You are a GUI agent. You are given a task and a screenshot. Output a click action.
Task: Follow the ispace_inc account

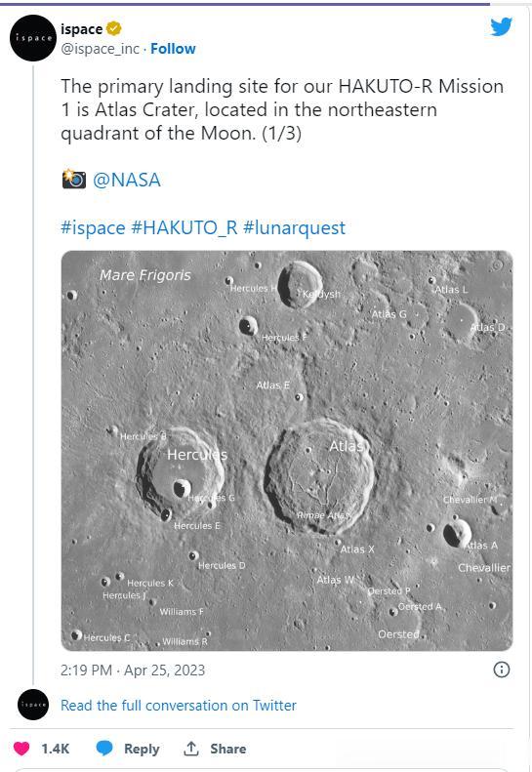pos(173,49)
